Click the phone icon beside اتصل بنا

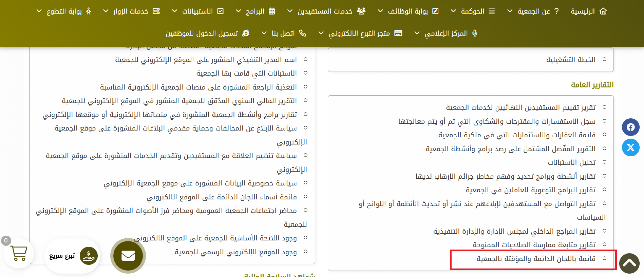coord(303,33)
